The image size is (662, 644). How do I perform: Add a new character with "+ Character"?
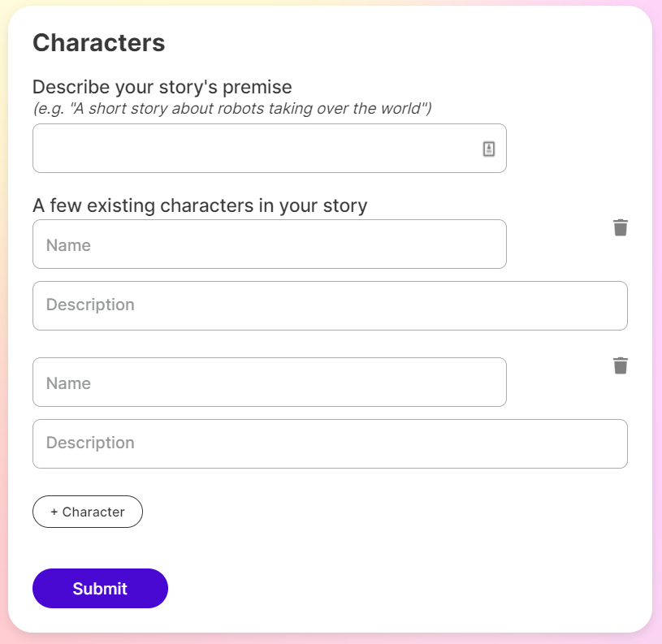tap(87, 512)
